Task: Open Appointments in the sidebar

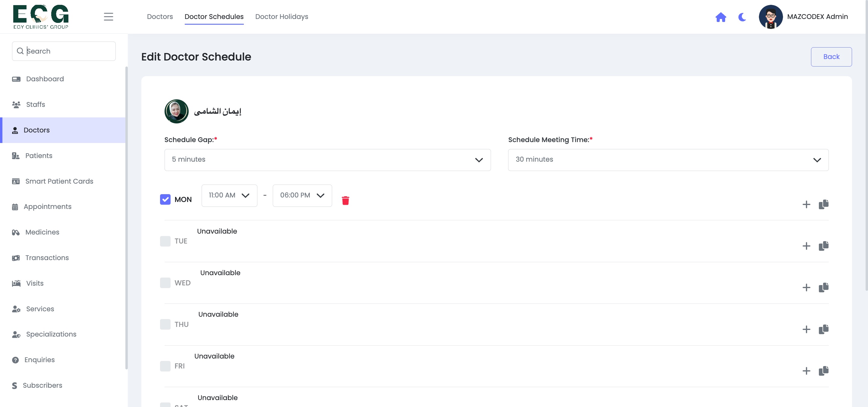Action: click(48, 207)
